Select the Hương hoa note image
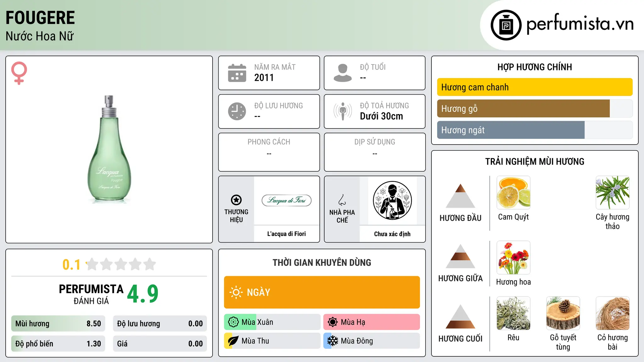This screenshot has width=644, height=362. (x=514, y=258)
